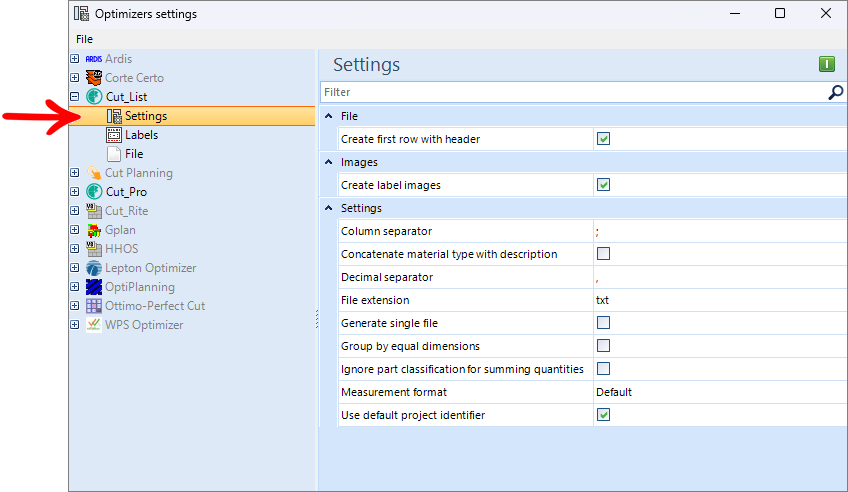The width and height of the screenshot is (848, 492).
Task: Click the Cut Planning icon
Action: tap(94, 173)
